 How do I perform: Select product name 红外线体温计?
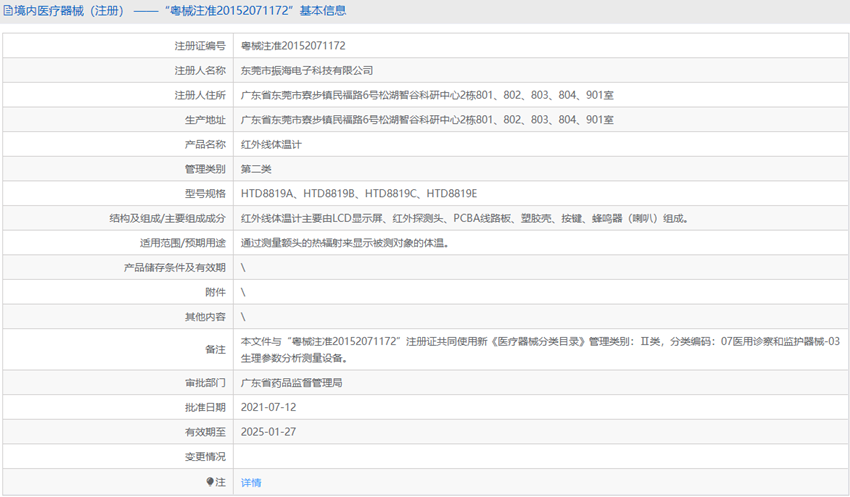point(272,144)
